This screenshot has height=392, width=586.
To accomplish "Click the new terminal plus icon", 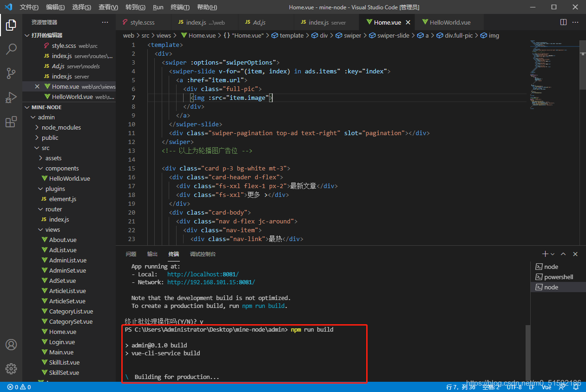I will (x=545, y=254).
